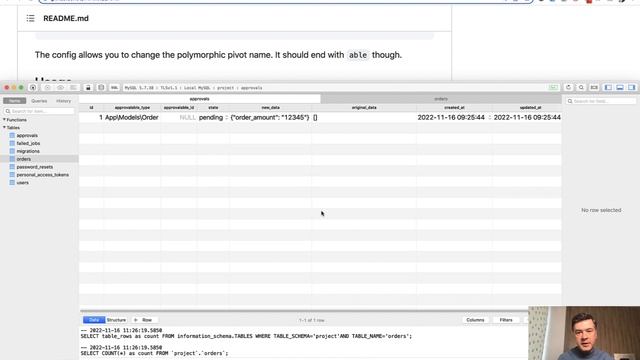Select the approvals table tab
This screenshot has width=640, height=360.
[x=200, y=99]
